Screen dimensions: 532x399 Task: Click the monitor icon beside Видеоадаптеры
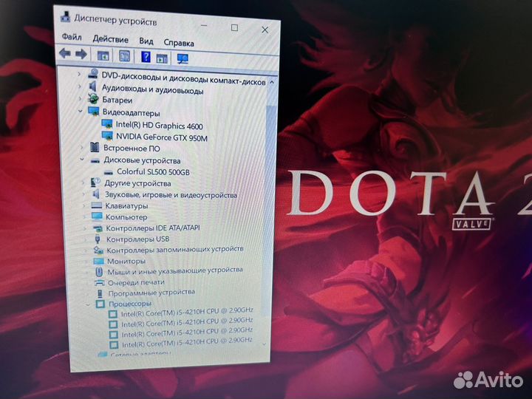93,111
